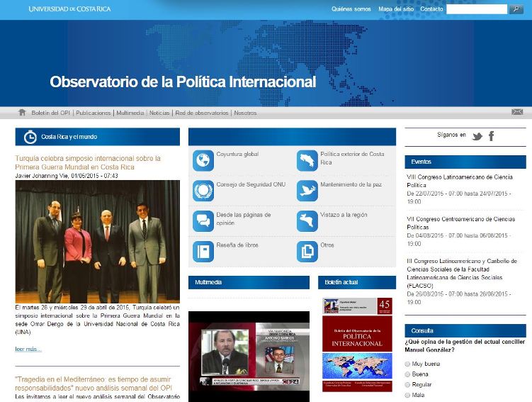Select the Buena poll option
The height and width of the screenshot is (402, 532).
(407, 374)
